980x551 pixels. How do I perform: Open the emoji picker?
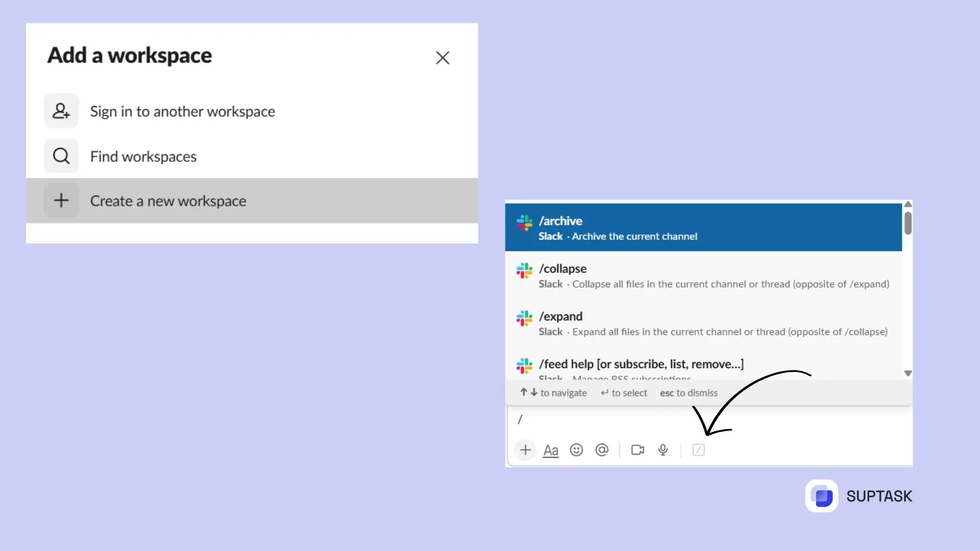576,450
